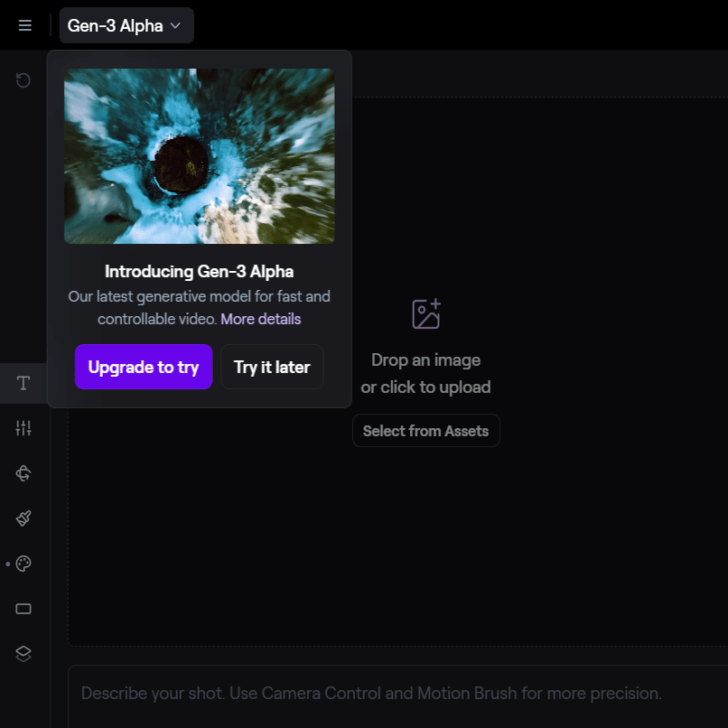Screen dimensions: 728x728
Task: Open the general settings sliders icon
Action: point(23,428)
